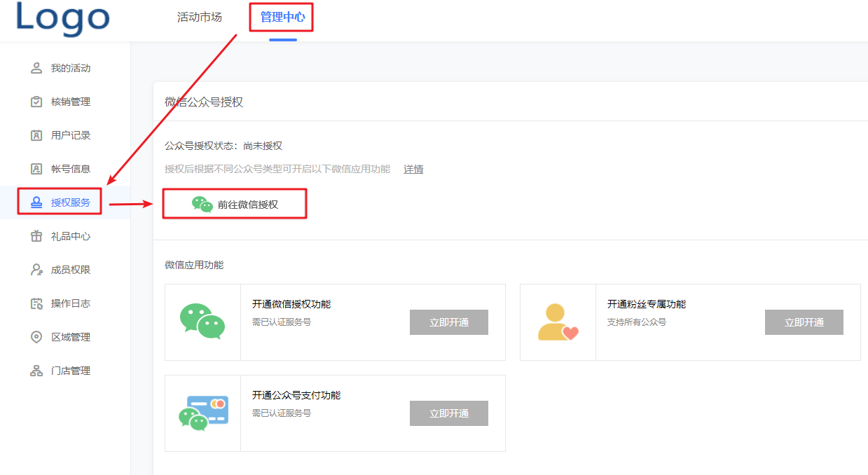Open 礼品中心 menu item
Viewport: 868px width, 475px height.
tap(71, 236)
